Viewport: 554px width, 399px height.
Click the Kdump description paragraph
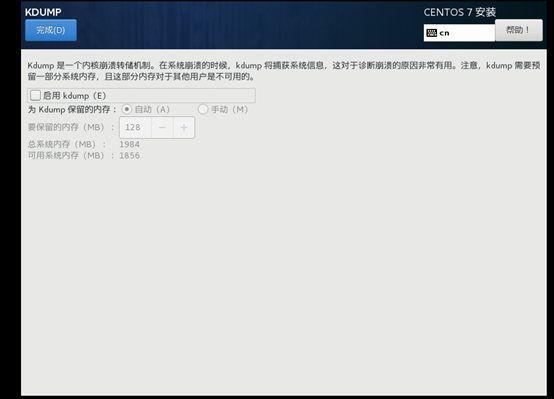click(x=284, y=71)
